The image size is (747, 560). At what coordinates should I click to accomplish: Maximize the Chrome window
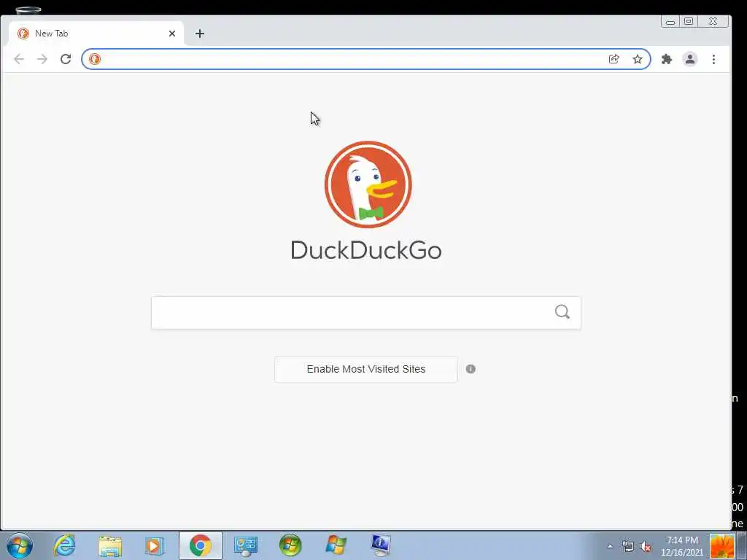(689, 21)
